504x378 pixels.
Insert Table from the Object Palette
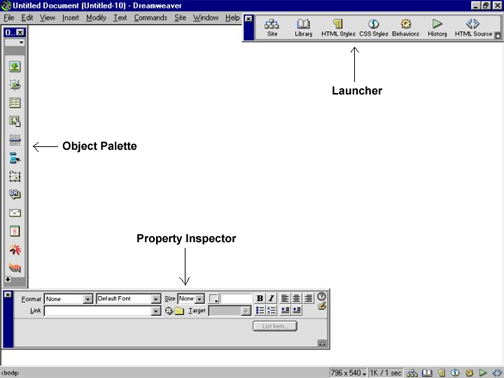click(15, 103)
